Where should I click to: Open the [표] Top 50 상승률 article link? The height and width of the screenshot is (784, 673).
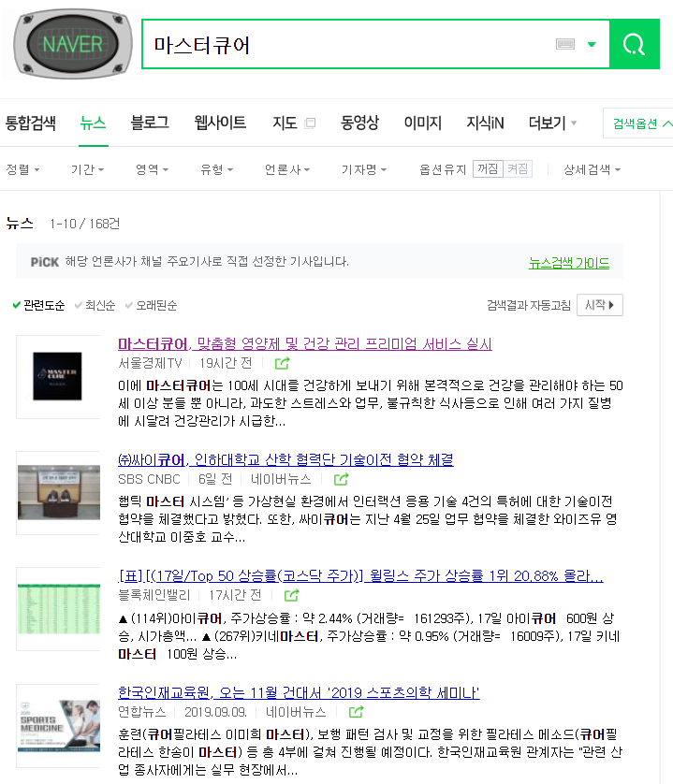[x=360, y=576]
